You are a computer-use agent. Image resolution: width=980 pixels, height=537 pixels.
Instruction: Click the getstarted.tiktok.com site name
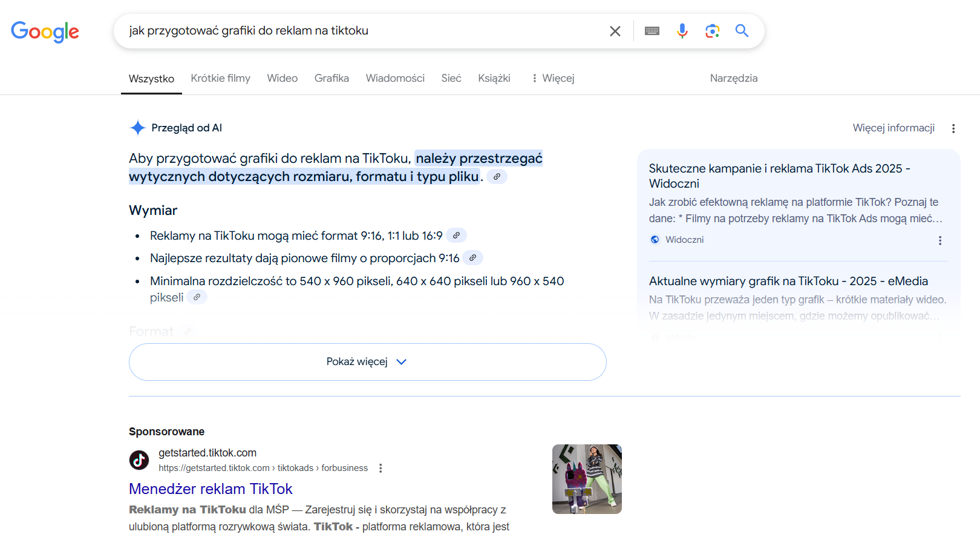pyautogui.click(x=207, y=453)
